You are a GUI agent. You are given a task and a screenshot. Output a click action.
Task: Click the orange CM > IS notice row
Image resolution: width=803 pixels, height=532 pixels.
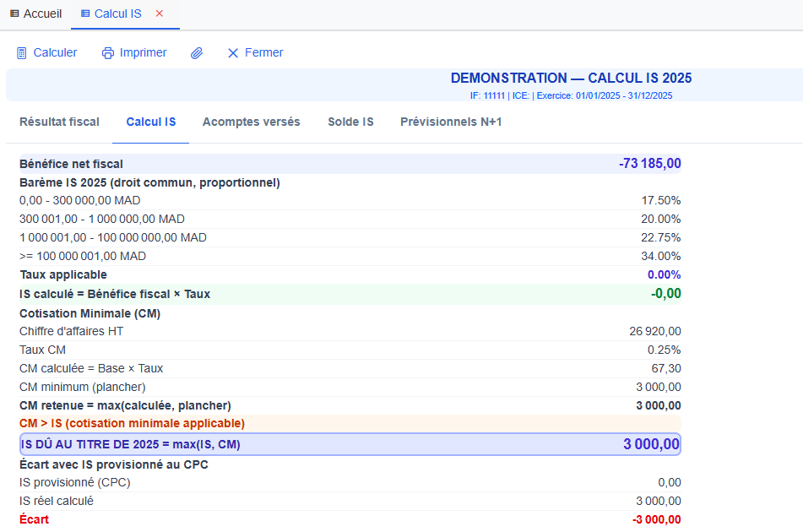click(350, 423)
